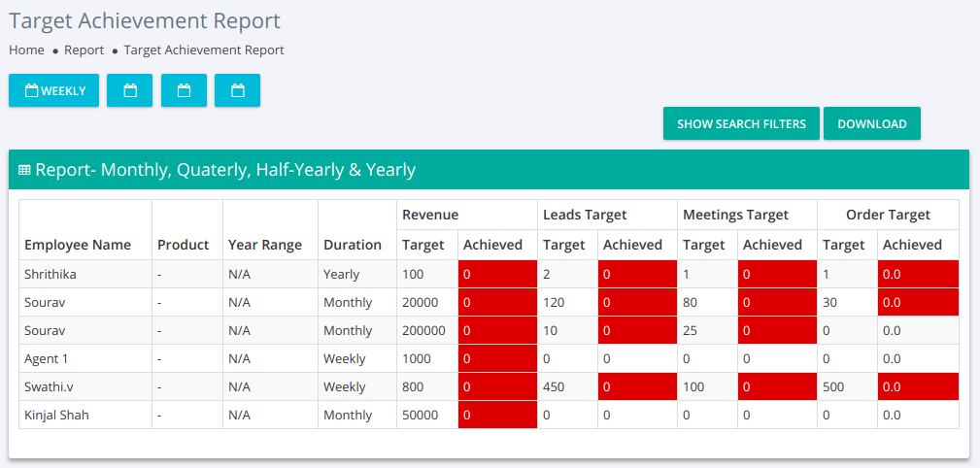Click the last icon-only calendar button
980x468 pixels.
click(238, 90)
